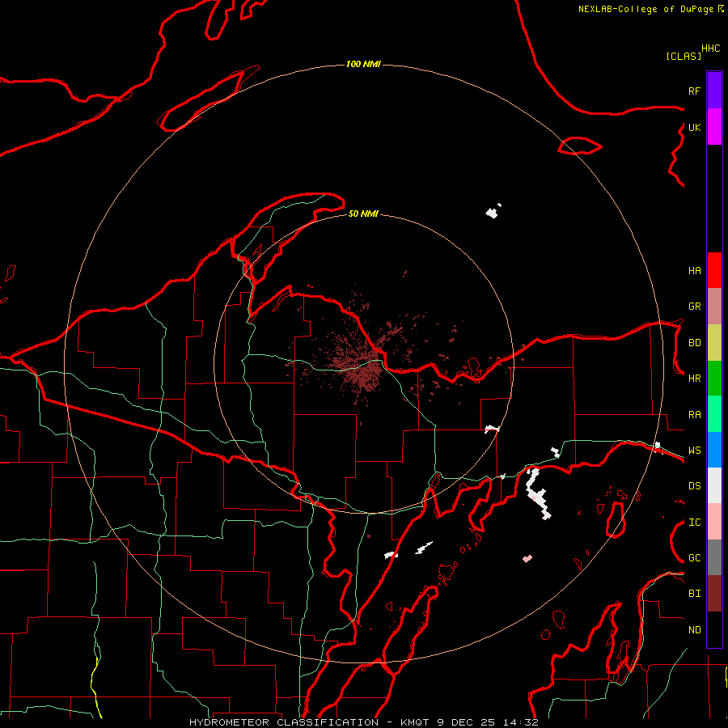
Task: Click the HHC product code text
Action: (711, 49)
